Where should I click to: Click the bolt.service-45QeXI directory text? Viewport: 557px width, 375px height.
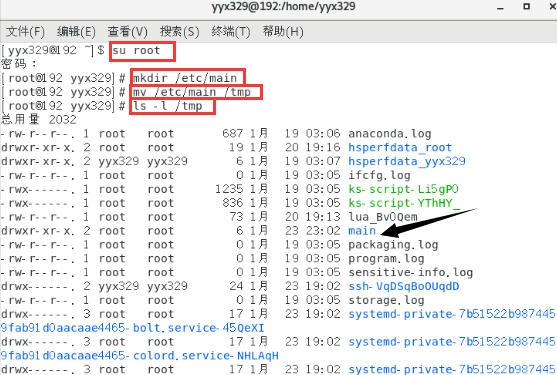tap(199, 328)
